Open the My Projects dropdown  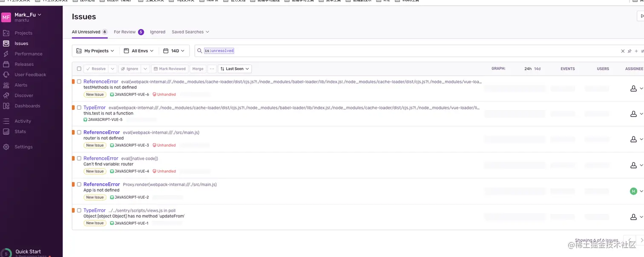click(x=95, y=51)
